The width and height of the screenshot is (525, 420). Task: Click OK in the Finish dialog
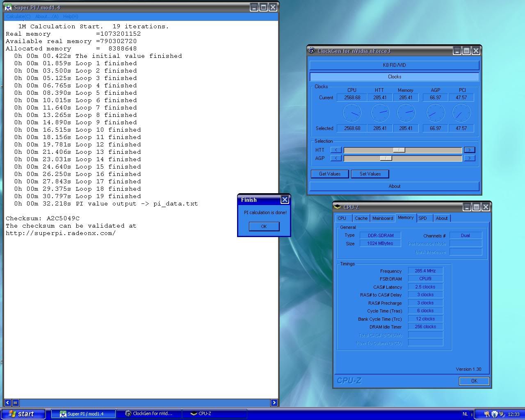pyautogui.click(x=264, y=226)
